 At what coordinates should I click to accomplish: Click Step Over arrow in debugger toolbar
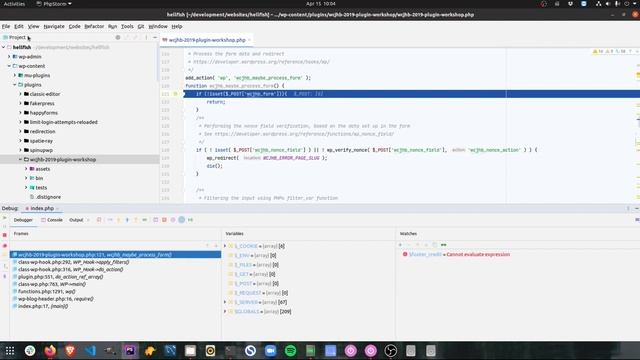[110, 220]
